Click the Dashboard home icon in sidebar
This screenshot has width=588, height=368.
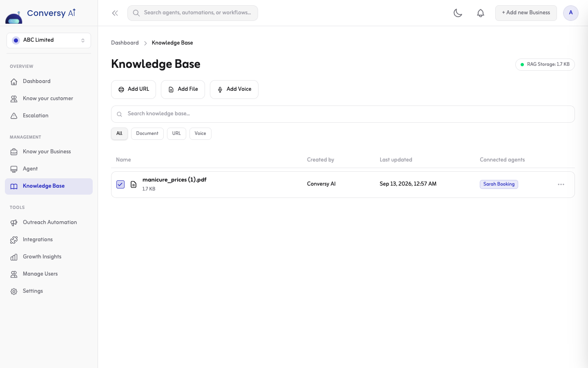tap(14, 81)
